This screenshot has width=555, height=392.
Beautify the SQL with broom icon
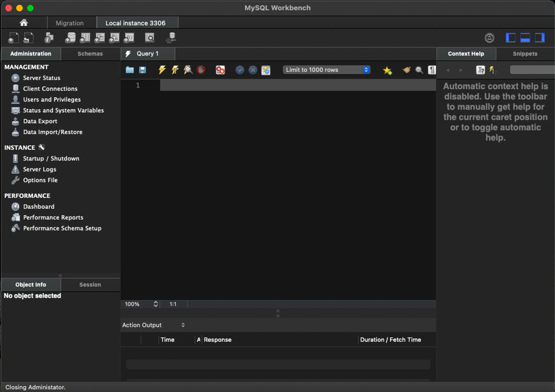406,70
